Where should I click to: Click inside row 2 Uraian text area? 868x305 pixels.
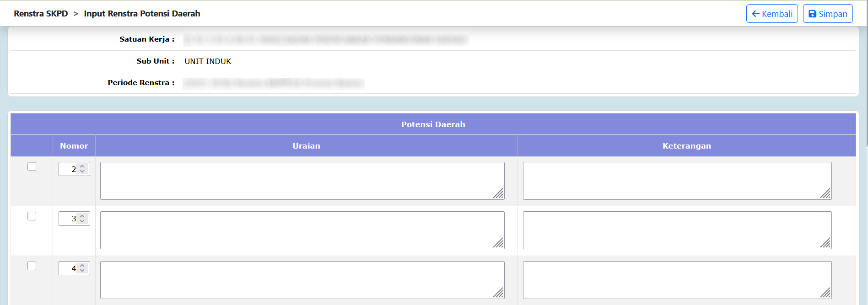point(302,180)
